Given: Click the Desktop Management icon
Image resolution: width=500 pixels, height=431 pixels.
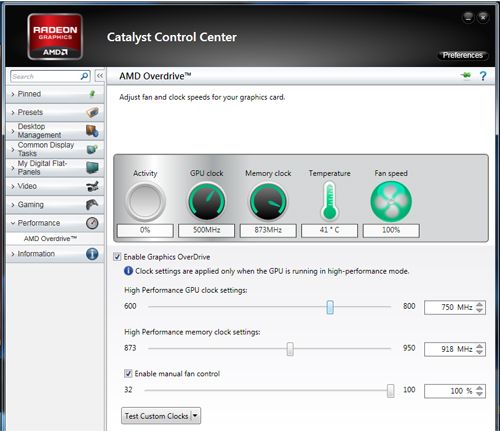Looking at the screenshot, I should point(92,131).
